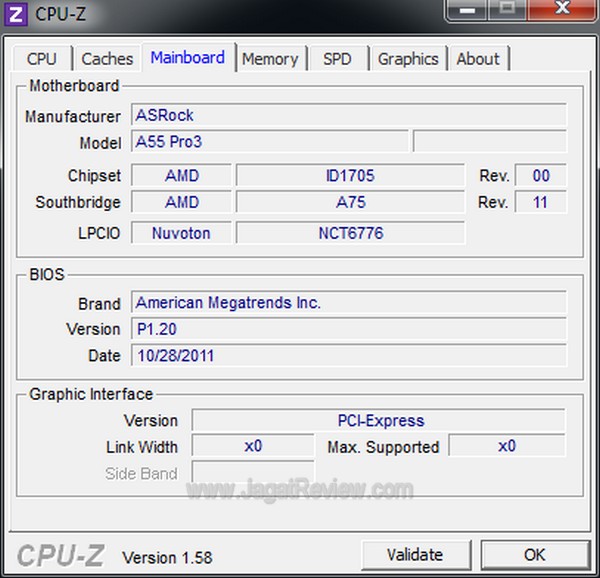
Task: Select the BIOS Version P1.20 field
Action: coord(349,329)
